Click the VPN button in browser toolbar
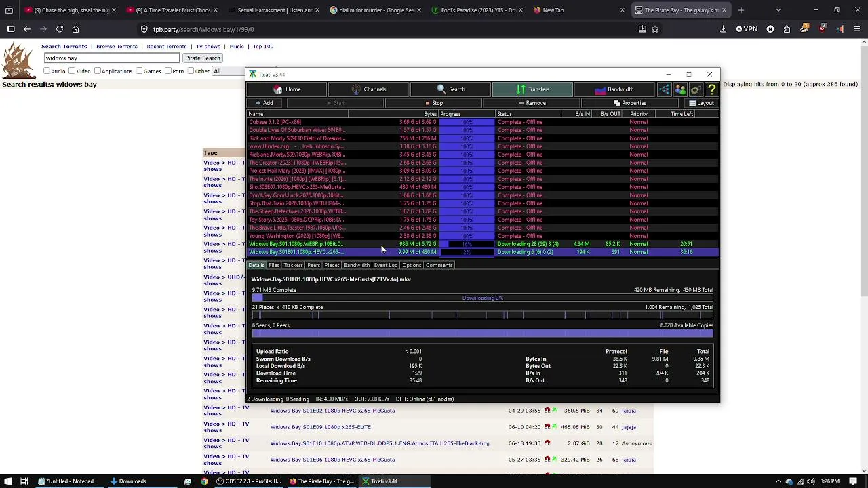 [747, 29]
